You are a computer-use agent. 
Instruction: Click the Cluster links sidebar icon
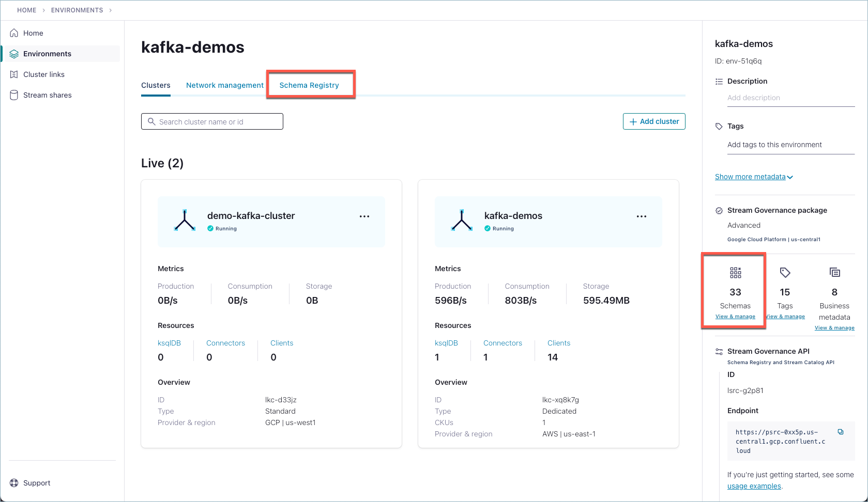tap(15, 74)
